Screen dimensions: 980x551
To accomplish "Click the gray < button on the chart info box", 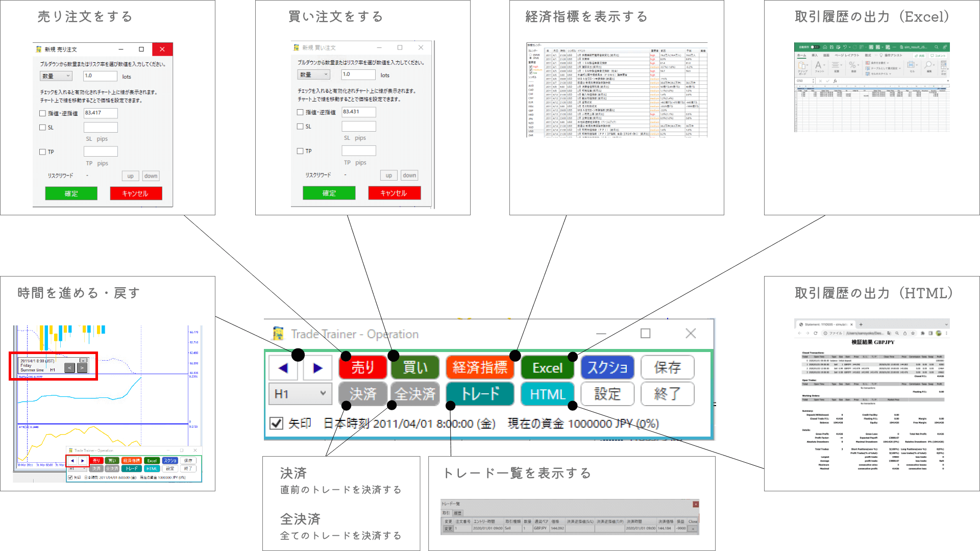I will tap(70, 367).
